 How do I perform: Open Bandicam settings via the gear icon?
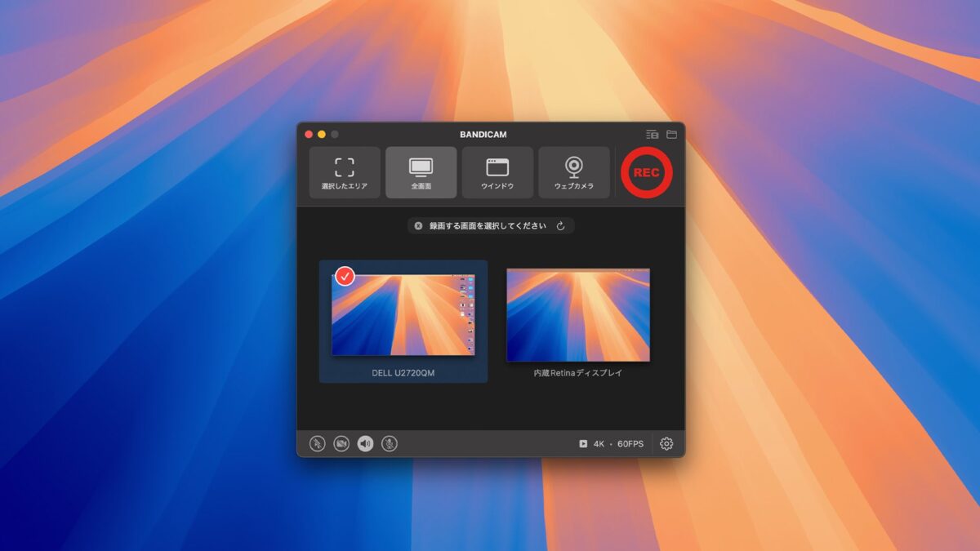(x=666, y=442)
